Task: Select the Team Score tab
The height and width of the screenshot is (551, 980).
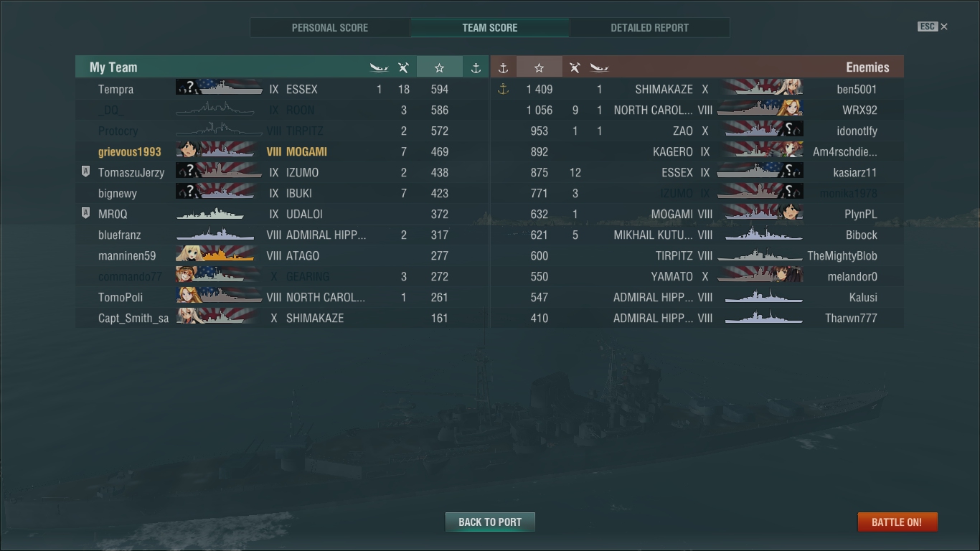Action: [490, 27]
